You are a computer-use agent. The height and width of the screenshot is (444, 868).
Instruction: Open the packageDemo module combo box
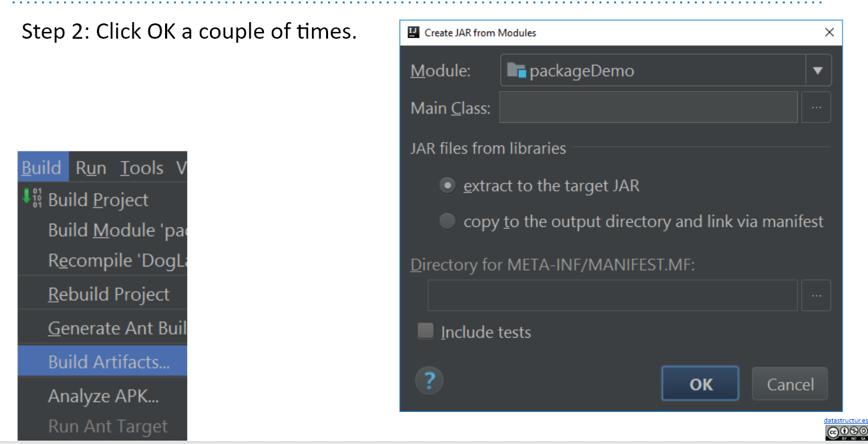pos(654,71)
